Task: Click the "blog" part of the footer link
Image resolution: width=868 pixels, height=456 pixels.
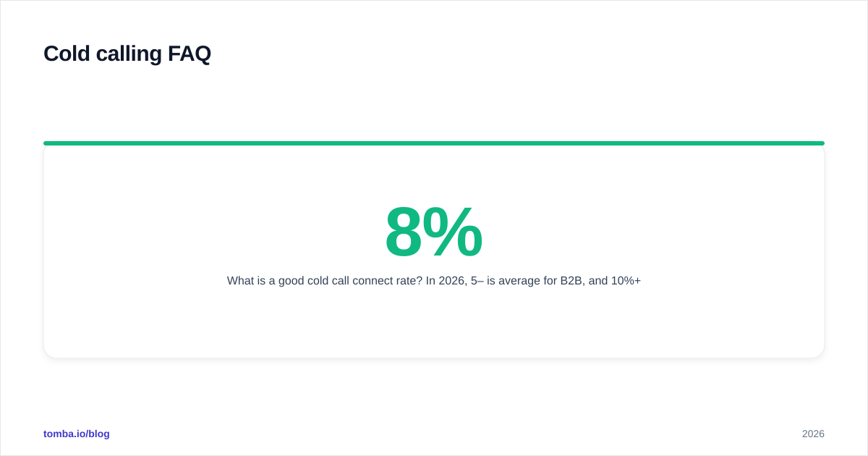Action: [99, 434]
